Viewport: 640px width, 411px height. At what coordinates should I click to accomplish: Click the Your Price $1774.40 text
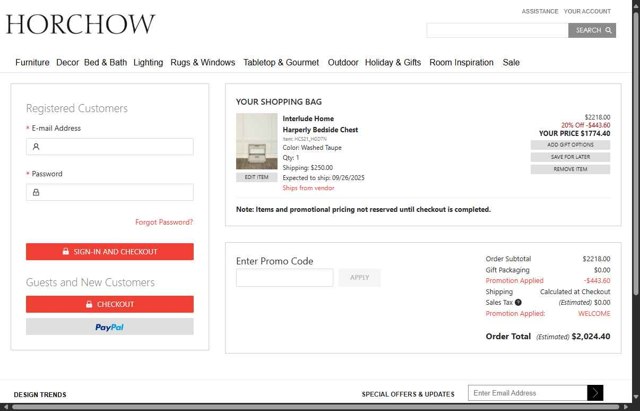[x=574, y=133]
